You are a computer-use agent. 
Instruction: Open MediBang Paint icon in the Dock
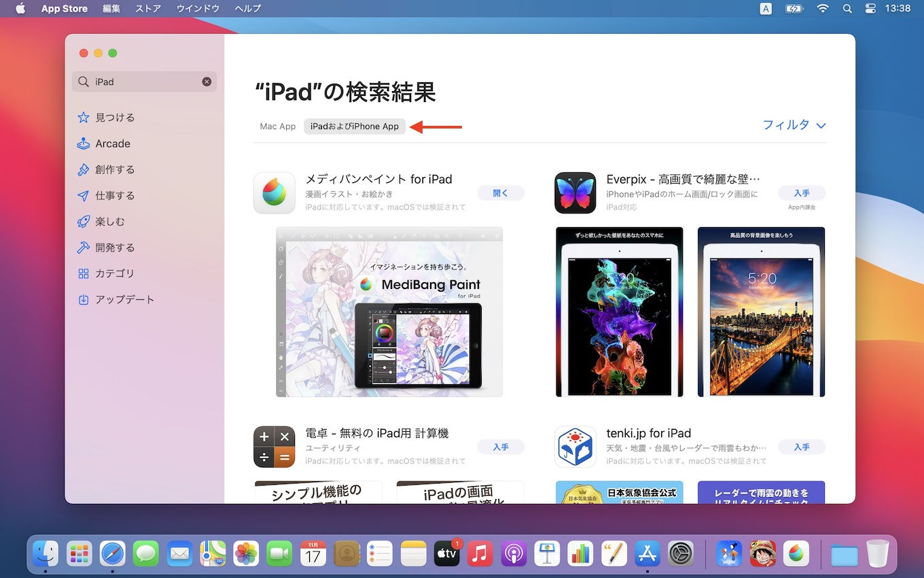coord(796,554)
